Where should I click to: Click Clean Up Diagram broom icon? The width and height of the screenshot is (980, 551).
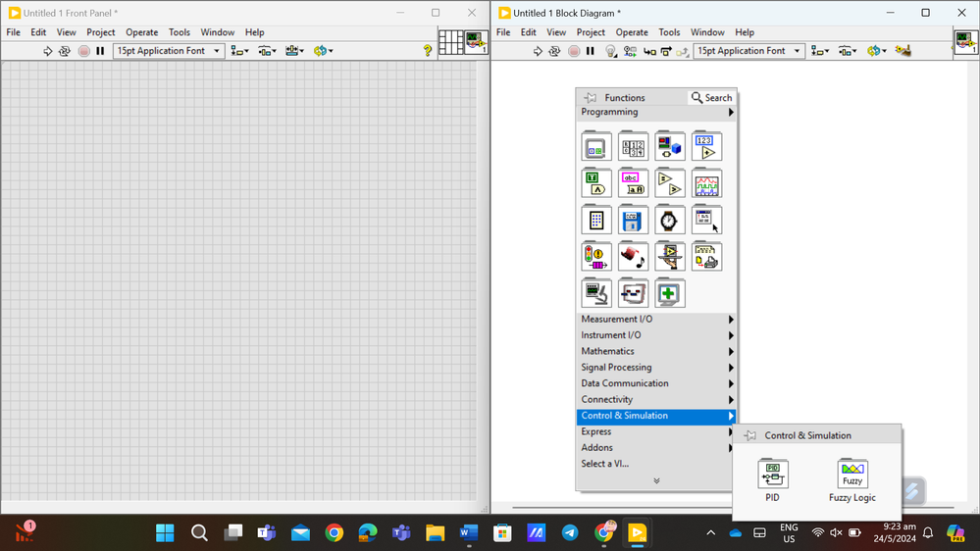point(903,51)
